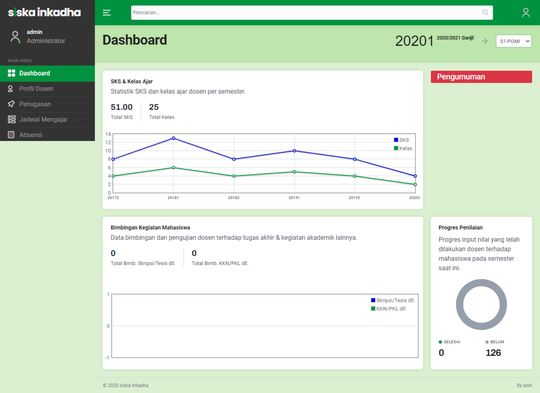Click Total Bimb. Skripsi/Tesis dll. label
The height and width of the screenshot is (393, 540).
[x=143, y=263]
